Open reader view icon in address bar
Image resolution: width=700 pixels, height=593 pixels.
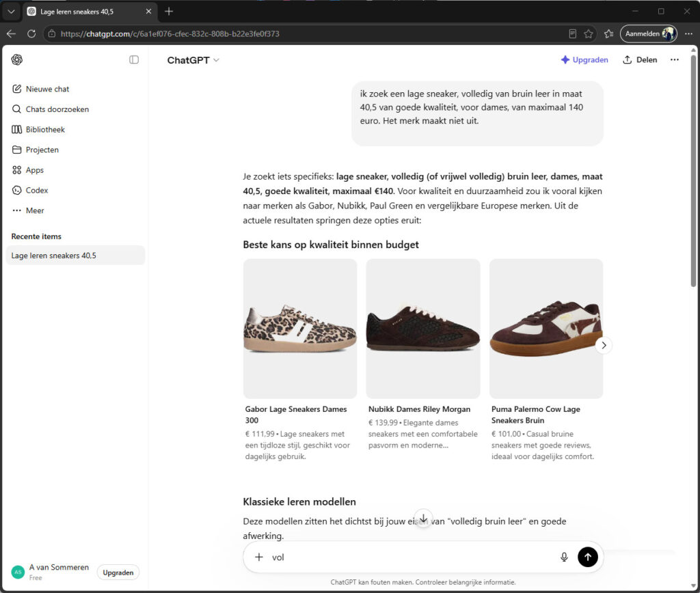point(572,33)
